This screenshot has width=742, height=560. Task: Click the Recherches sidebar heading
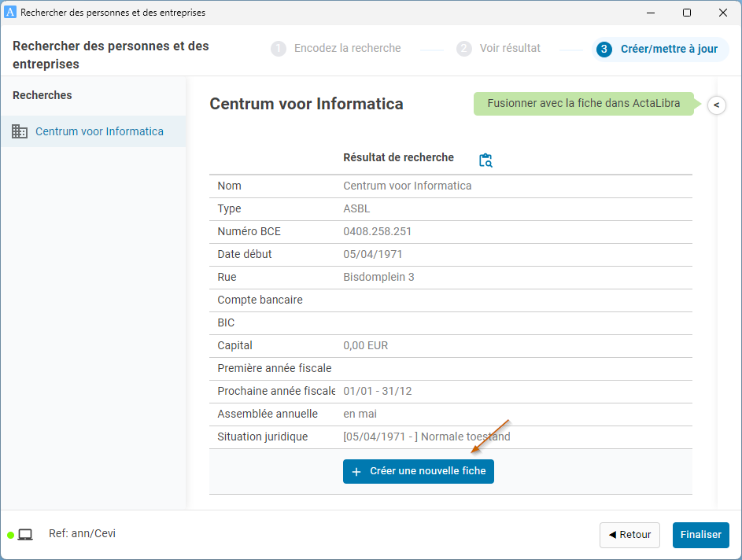click(x=42, y=95)
